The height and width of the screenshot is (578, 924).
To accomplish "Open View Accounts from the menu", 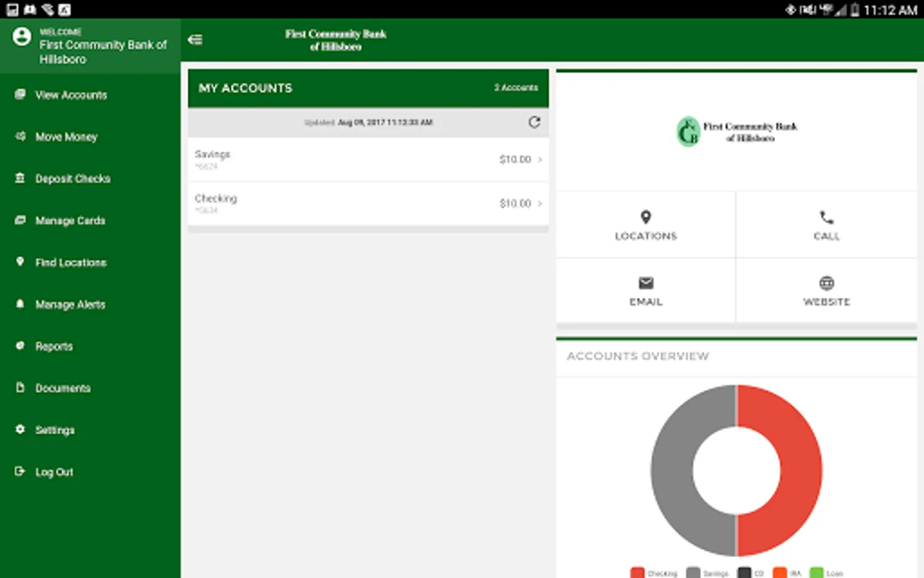I will [x=71, y=95].
